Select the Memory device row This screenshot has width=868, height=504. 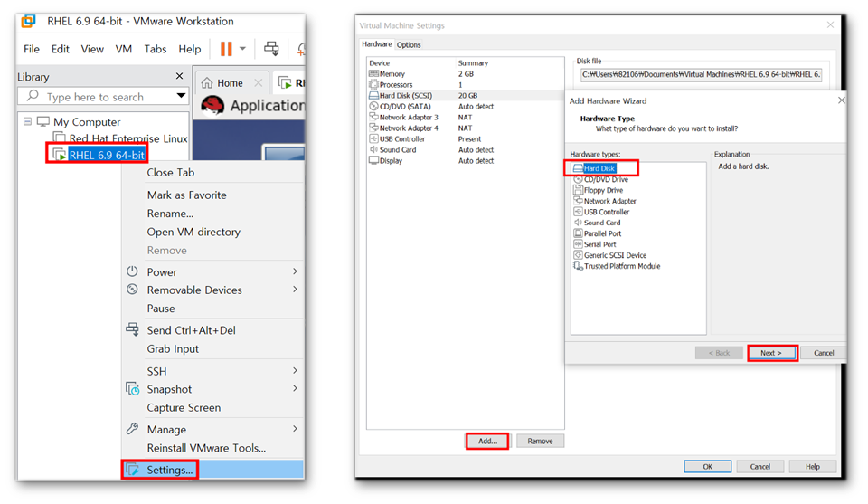[465, 73]
